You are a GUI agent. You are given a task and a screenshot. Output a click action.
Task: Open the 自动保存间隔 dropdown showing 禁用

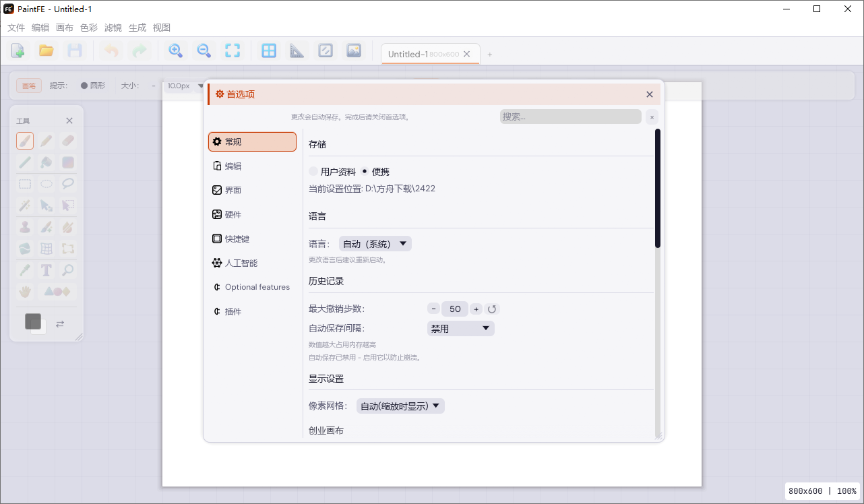[461, 329]
